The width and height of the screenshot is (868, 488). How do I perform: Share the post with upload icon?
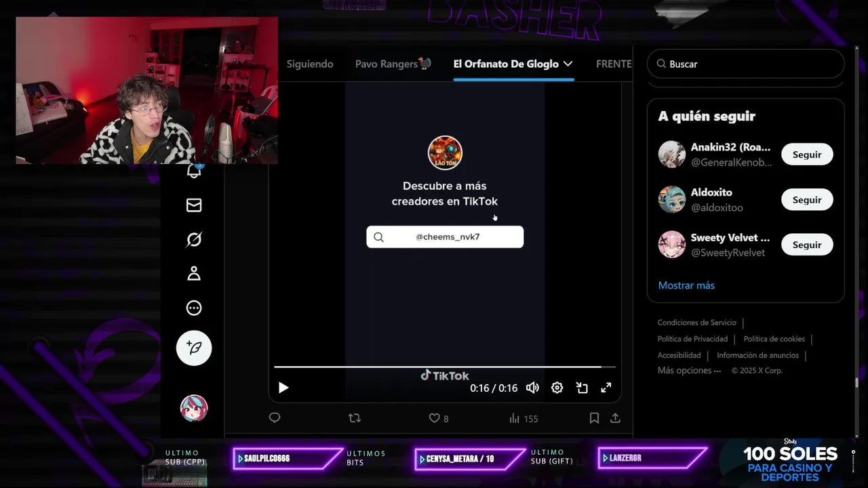[615, 418]
